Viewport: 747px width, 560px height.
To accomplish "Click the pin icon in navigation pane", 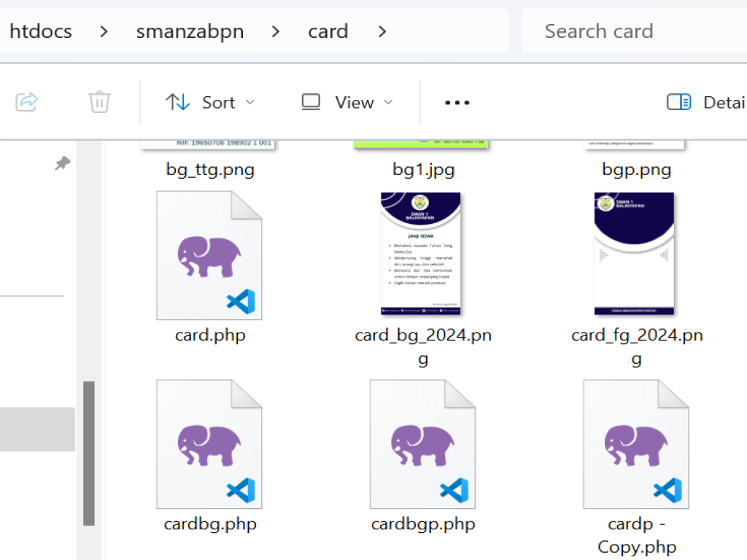I will click(x=63, y=164).
